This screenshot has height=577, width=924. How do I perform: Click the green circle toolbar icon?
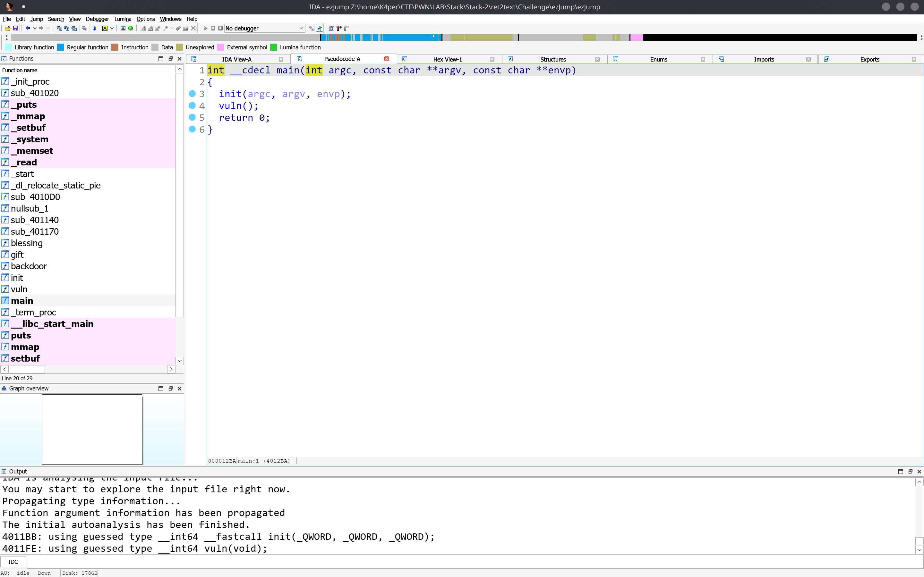(131, 28)
